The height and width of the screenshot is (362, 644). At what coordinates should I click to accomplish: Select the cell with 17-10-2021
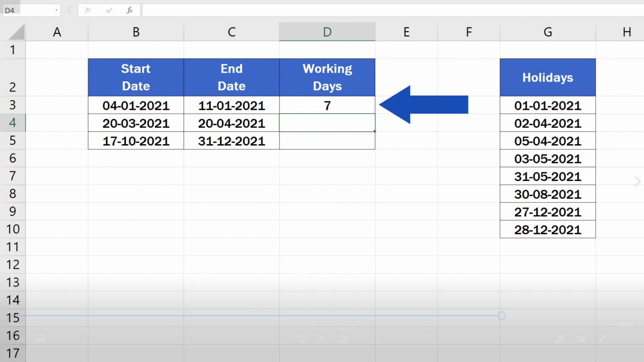click(136, 141)
